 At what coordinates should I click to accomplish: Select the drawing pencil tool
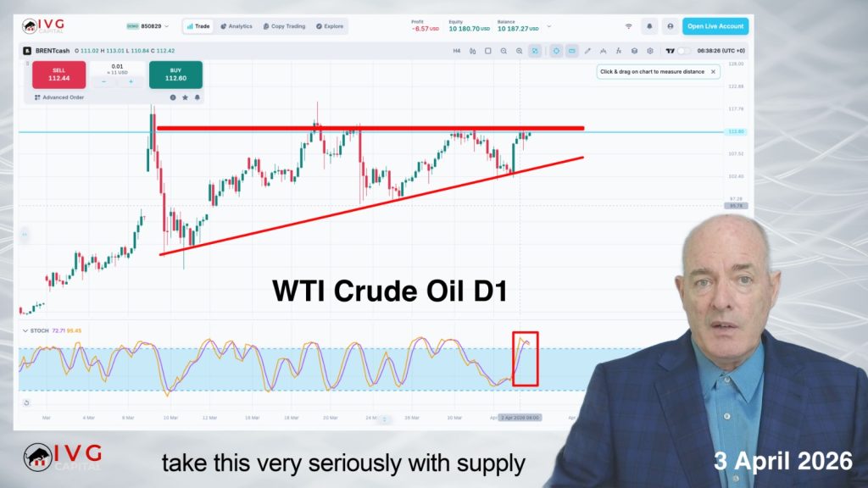point(587,51)
